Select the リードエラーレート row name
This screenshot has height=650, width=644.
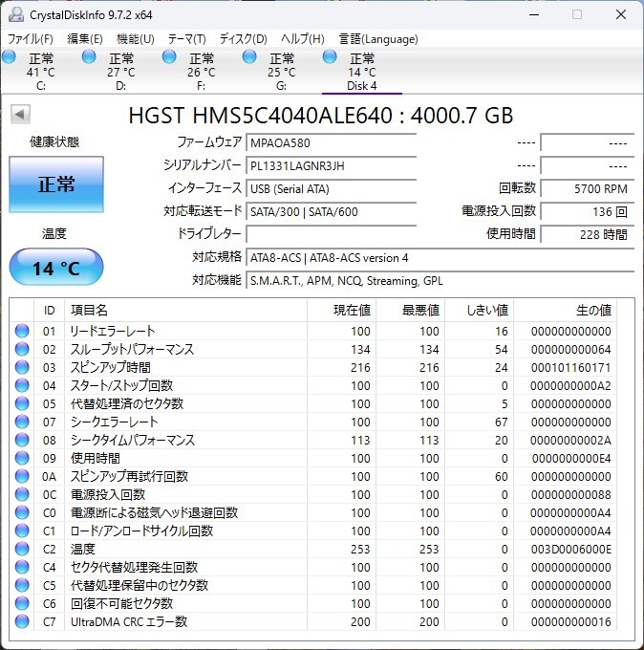(x=113, y=331)
